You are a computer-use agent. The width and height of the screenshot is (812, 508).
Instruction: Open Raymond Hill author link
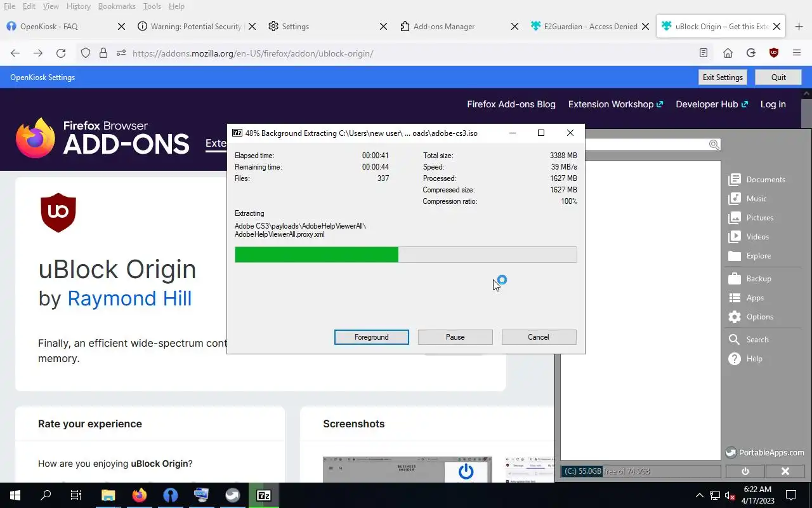click(129, 298)
